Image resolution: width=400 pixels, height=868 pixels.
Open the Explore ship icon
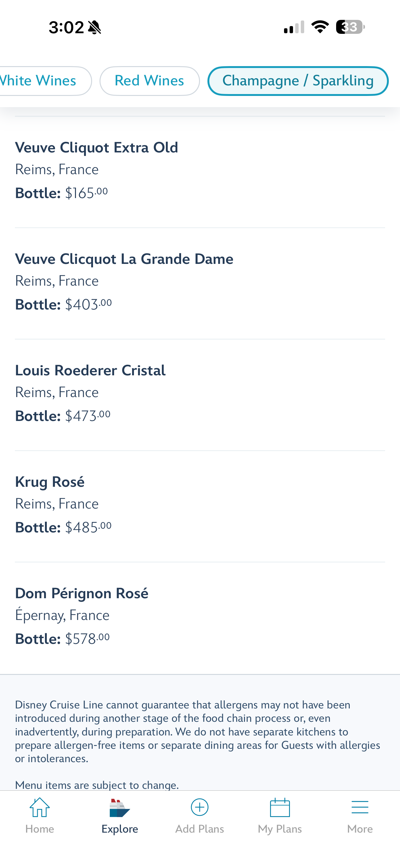(x=119, y=808)
